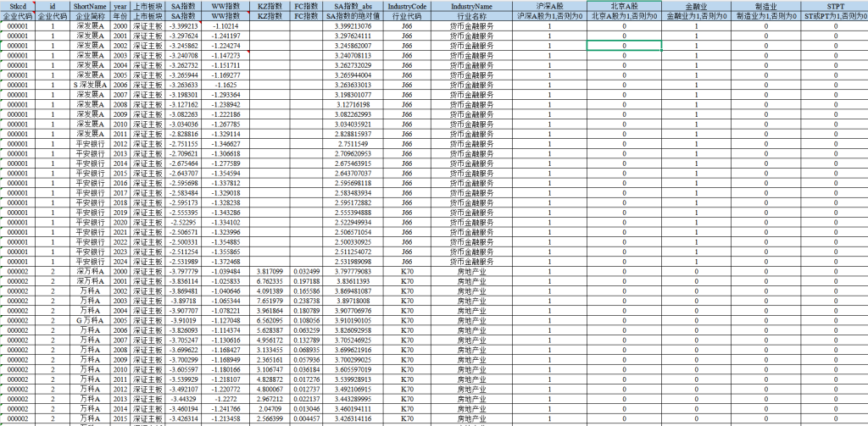Select the 制造业 header cell
The height and width of the screenshot is (426, 868).
click(766, 6)
